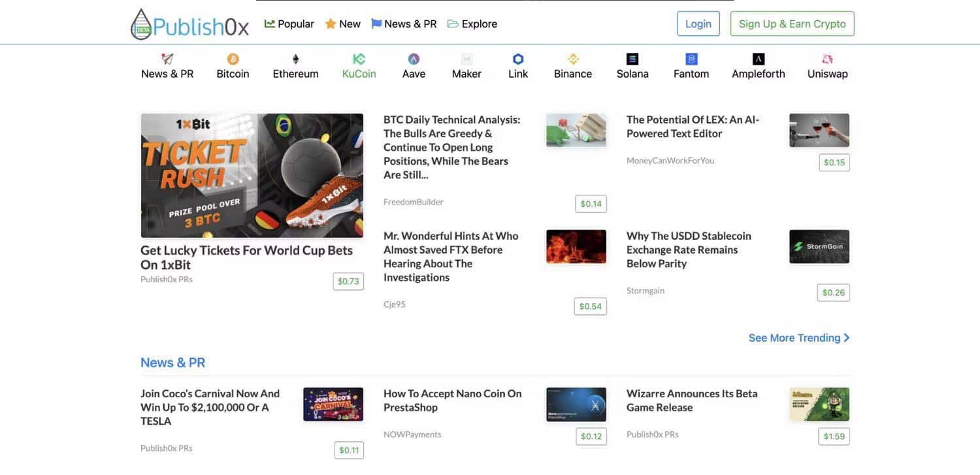Image resolution: width=980 pixels, height=475 pixels.
Task: Open the News & PR section heading
Action: [172, 363]
